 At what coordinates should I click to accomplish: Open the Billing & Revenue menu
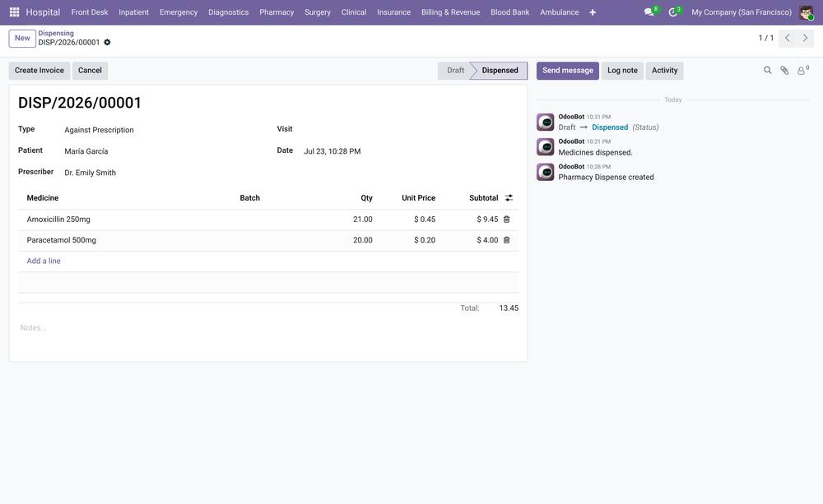pos(450,12)
